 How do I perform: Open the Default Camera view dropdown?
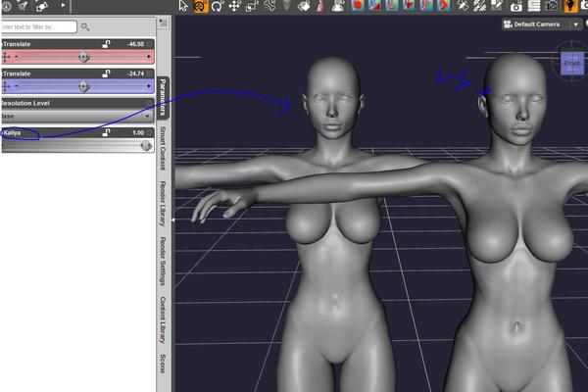tap(541, 24)
